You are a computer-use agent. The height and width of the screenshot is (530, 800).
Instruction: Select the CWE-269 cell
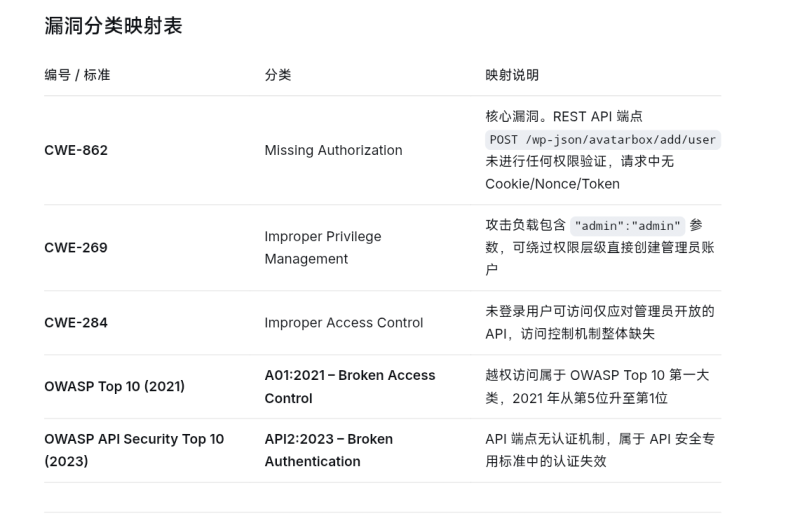pos(76,248)
